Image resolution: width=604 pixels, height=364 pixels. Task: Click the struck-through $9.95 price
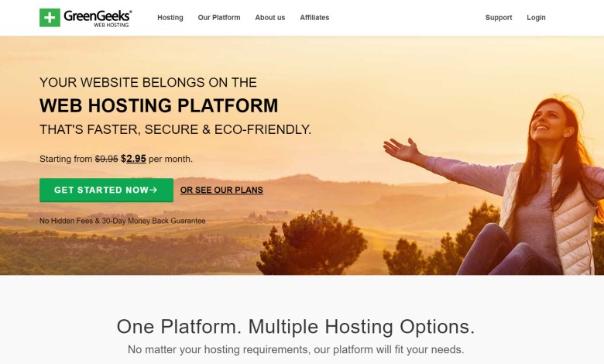pos(106,159)
